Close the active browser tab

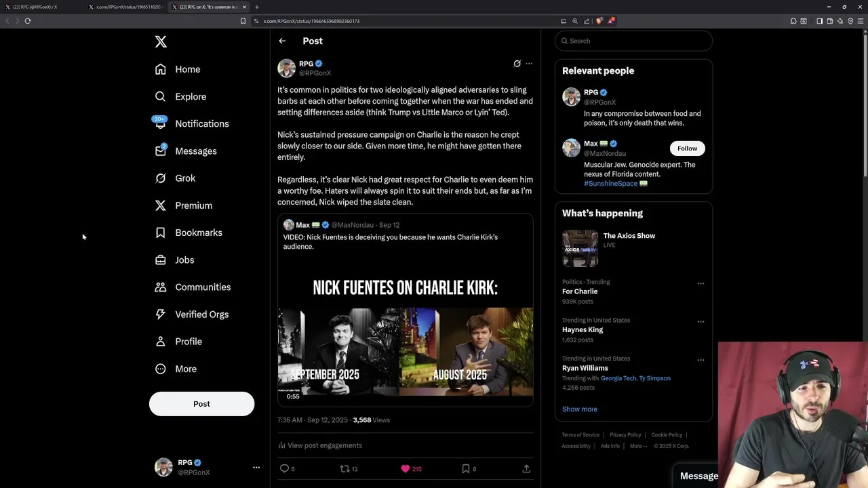(244, 7)
